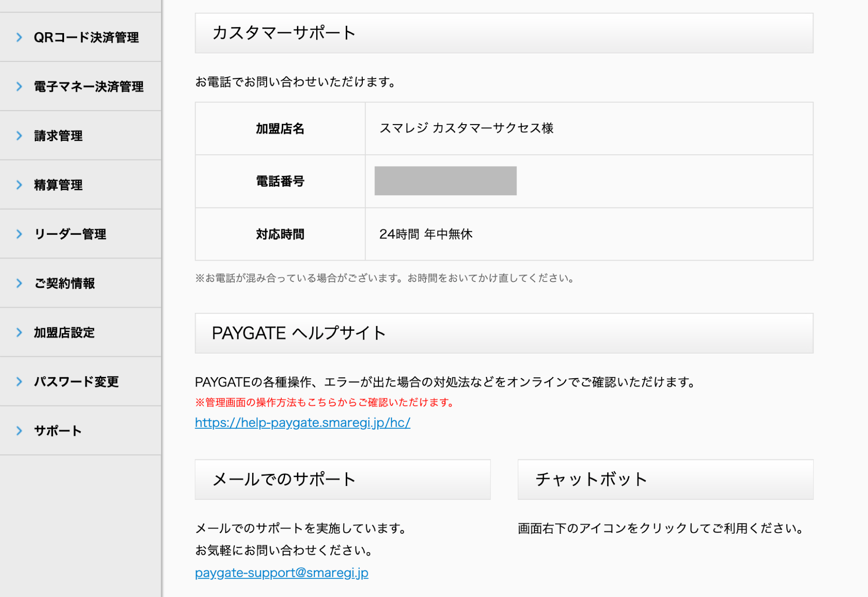This screenshot has height=597, width=868.
Task: Open リーダー管理 menu item
Action: pos(81,234)
